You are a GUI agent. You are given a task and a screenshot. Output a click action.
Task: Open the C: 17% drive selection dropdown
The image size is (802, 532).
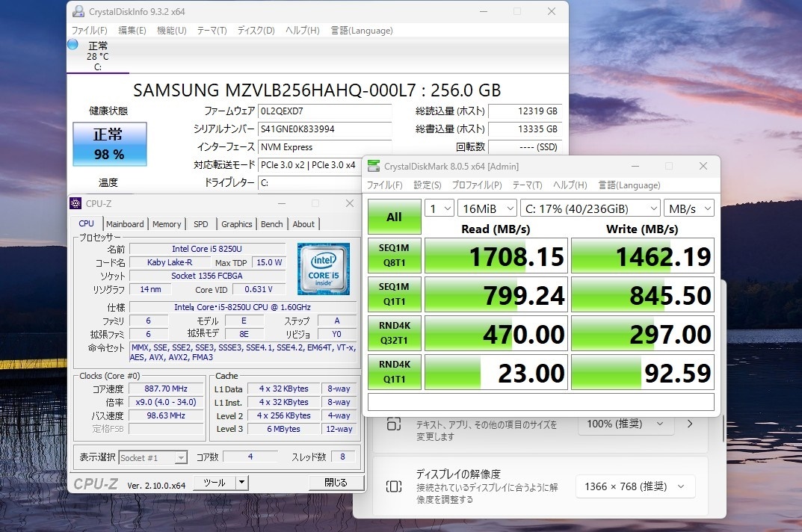pyautogui.click(x=590, y=208)
